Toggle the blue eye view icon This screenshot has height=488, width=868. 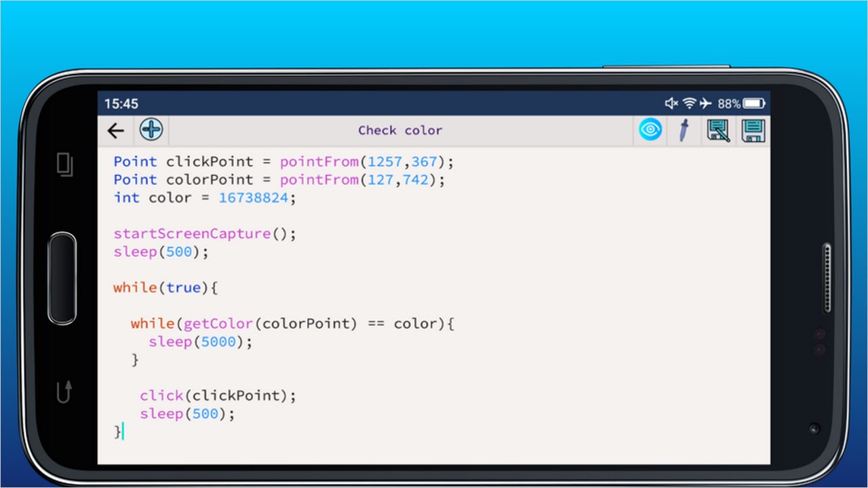pos(650,130)
